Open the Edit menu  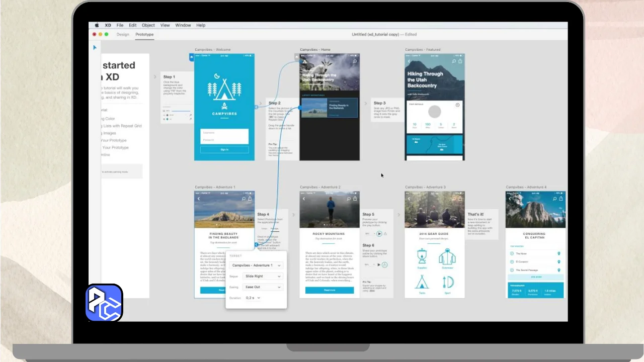pyautogui.click(x=132, y=25)
